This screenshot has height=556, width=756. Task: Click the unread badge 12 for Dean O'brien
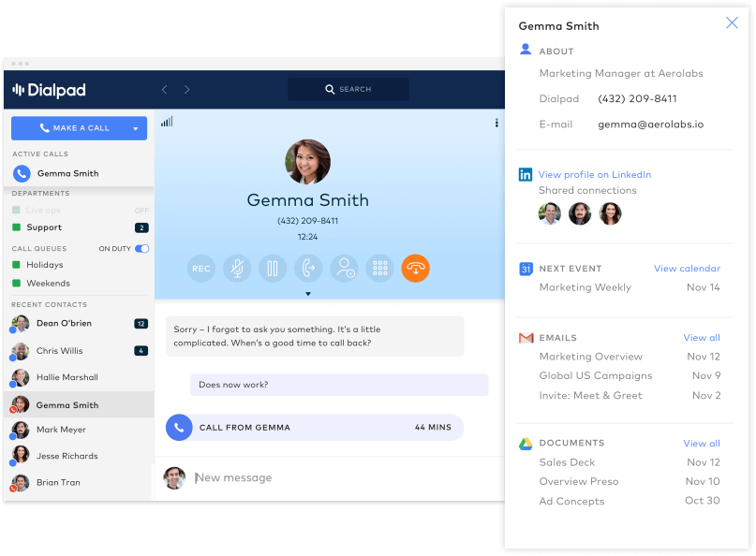tap(141, 324)
